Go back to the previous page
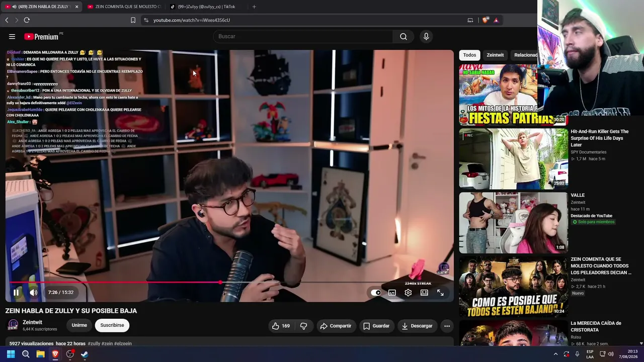Screen dimensions: 644x362 (x=7, y=20)
